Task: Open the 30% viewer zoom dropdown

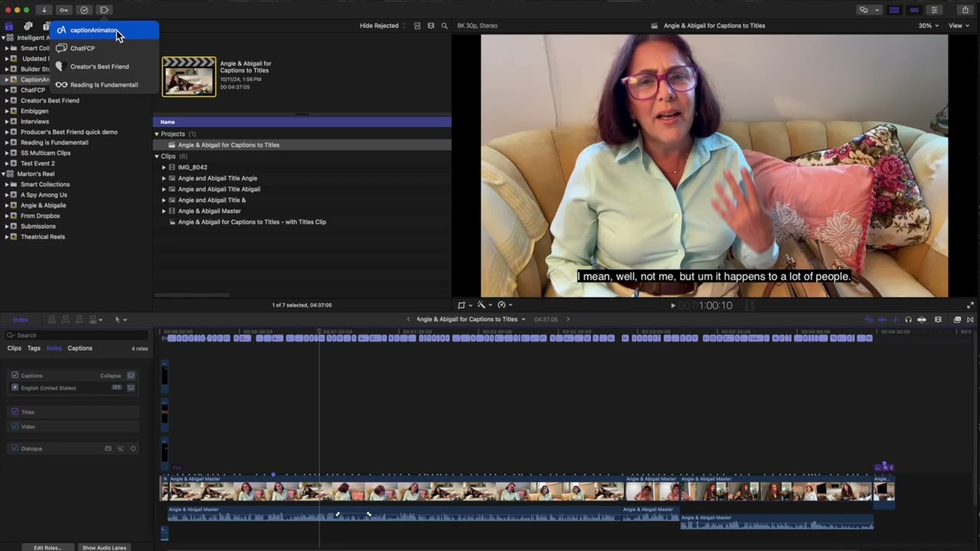Action: 928,26
